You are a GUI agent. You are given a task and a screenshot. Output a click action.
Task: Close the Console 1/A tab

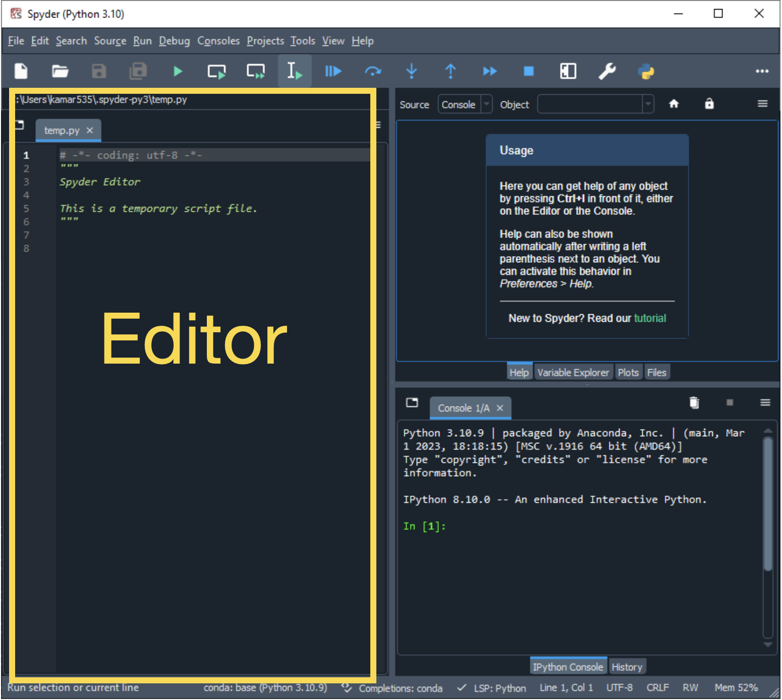pos(500,408)
